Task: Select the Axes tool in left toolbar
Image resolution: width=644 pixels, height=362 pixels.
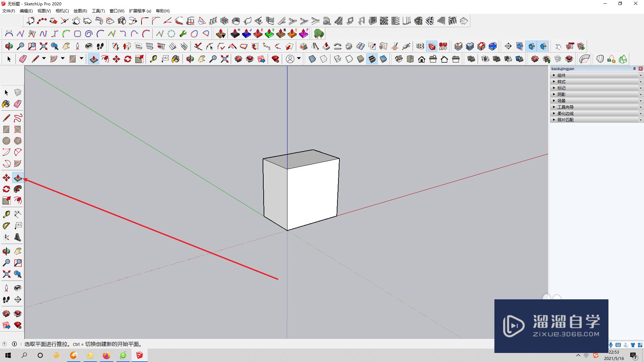Action: [x=6, y=237]
